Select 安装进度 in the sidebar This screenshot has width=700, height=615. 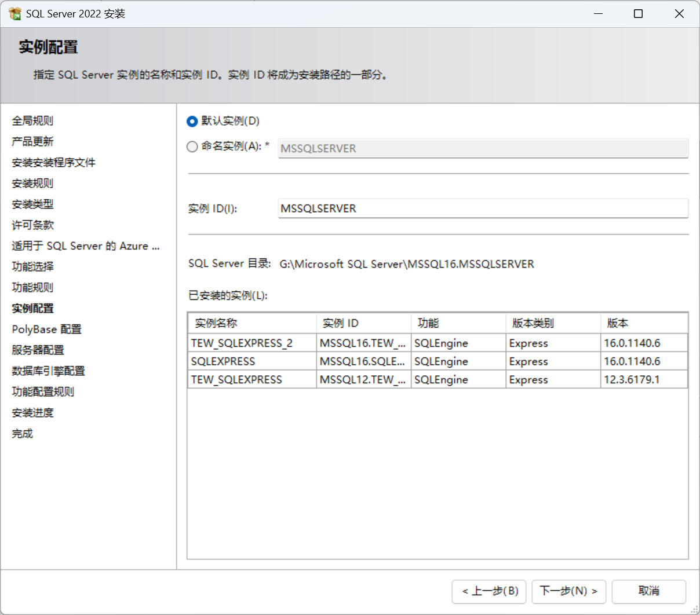(32, 412)
